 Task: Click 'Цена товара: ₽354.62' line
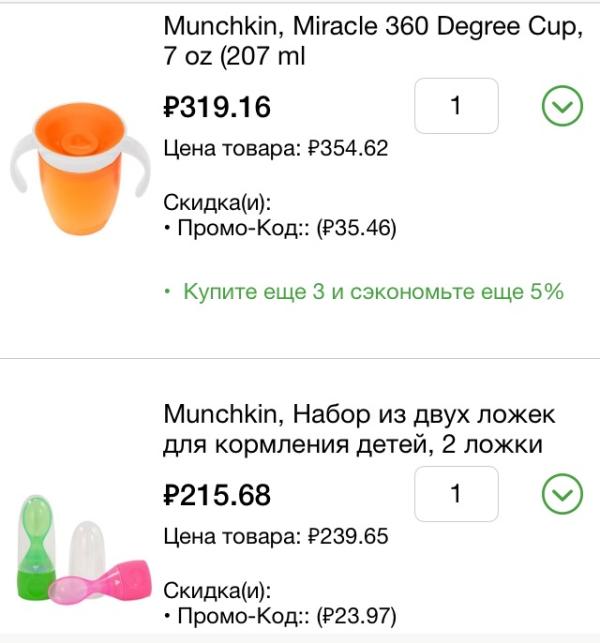pyautogui.click(x=276, y=150)
